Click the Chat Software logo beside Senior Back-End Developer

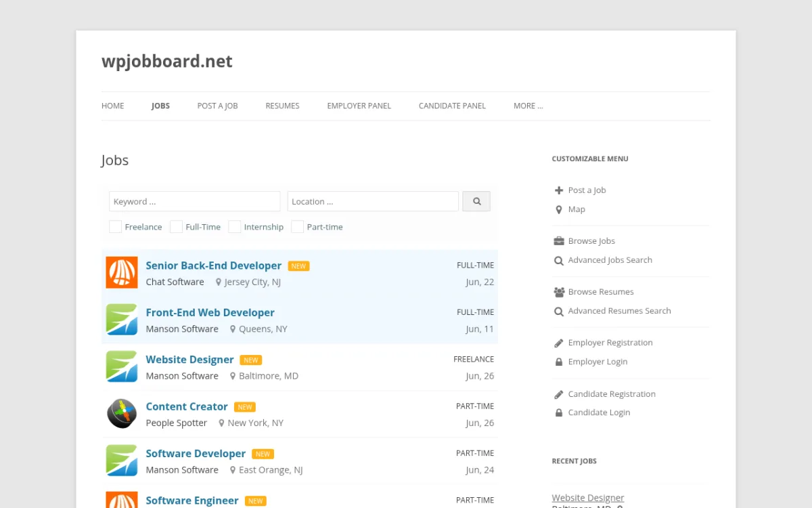pyautogui.click(x=122, y=272)
